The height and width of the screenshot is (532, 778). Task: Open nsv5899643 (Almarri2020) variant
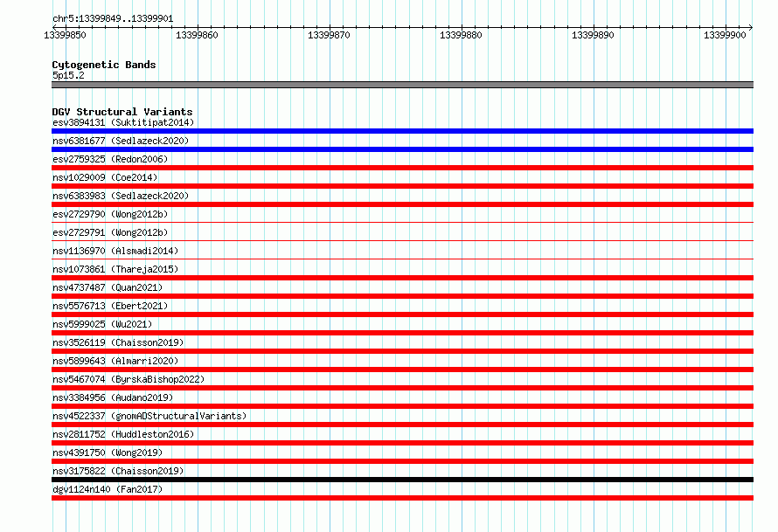point(115,361)
